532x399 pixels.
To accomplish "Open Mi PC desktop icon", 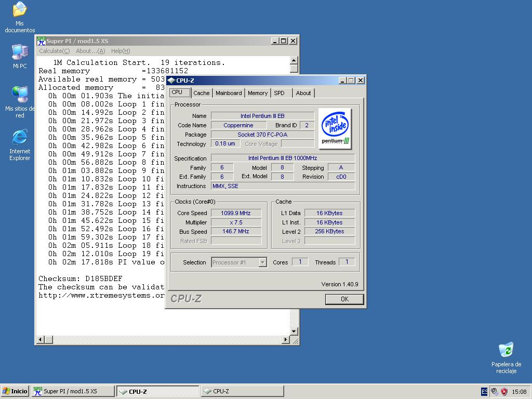I will 20,56.
